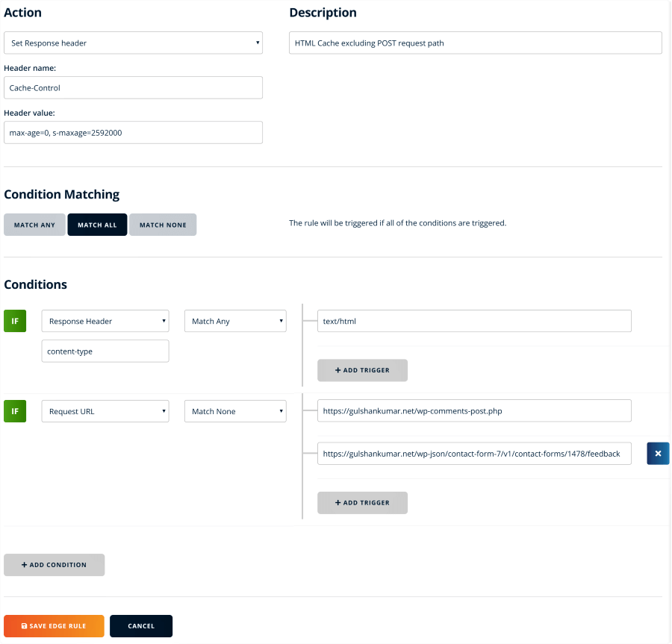Cancel editing the edge rule
The height and width of the screenshot is (644, 672).
[141, 626]
